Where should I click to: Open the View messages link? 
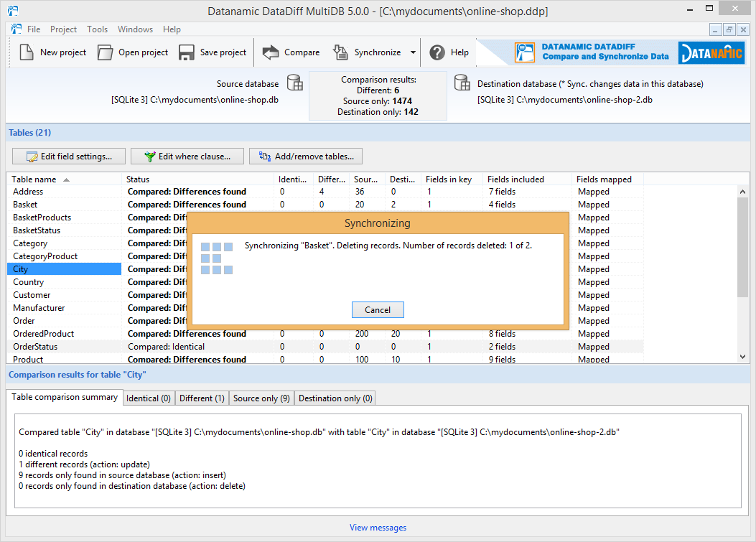(378, 528)
